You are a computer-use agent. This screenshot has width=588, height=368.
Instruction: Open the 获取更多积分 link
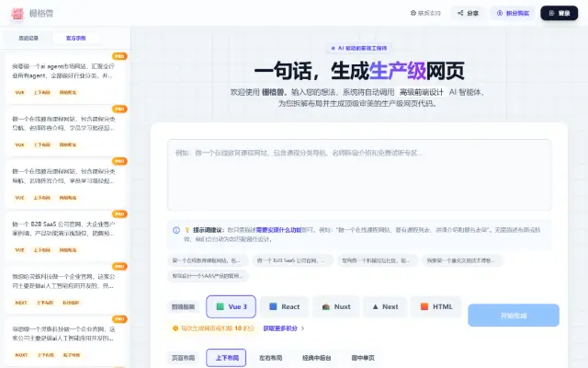[280, 328]
